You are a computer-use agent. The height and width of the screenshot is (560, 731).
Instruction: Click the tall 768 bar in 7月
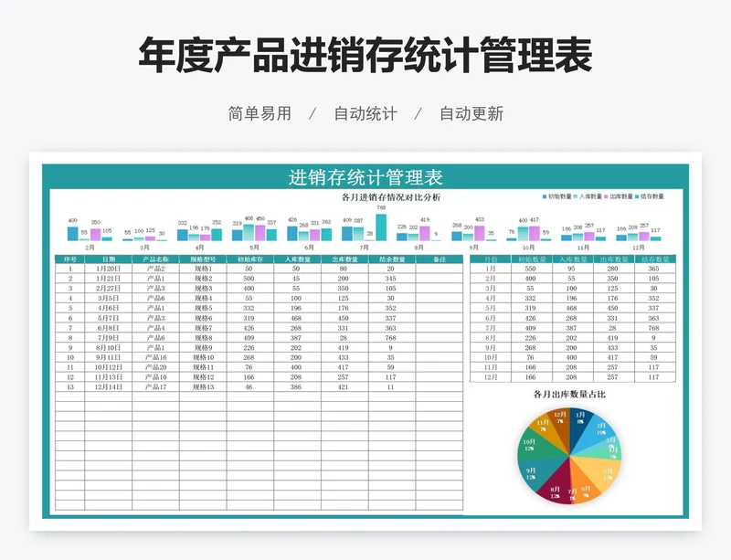coord(381,227)
